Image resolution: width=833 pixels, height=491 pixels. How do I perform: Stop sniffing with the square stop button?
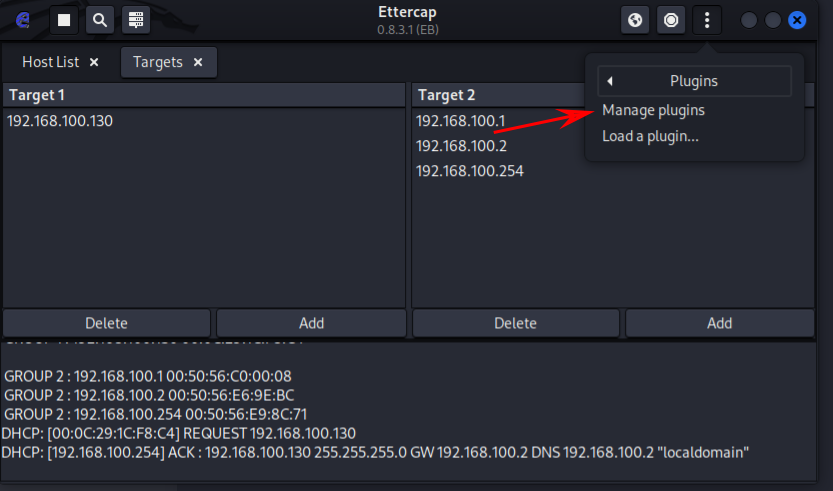tap(64, 20)
